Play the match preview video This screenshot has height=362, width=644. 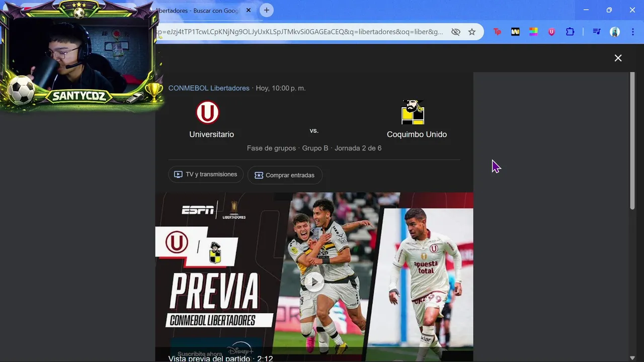coord(314,282)
